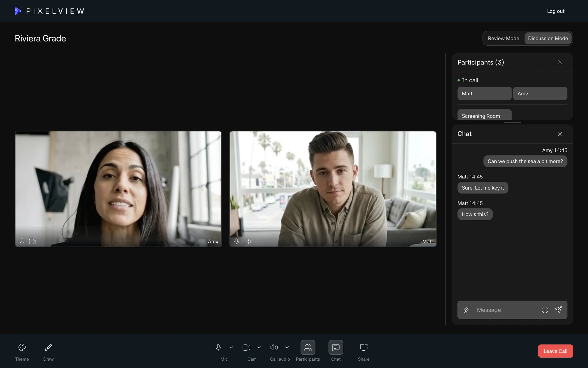Open Screening Room options ellipsis
Image resolution: width=588 pixels, height=368 pixels.
click(504, 116)
